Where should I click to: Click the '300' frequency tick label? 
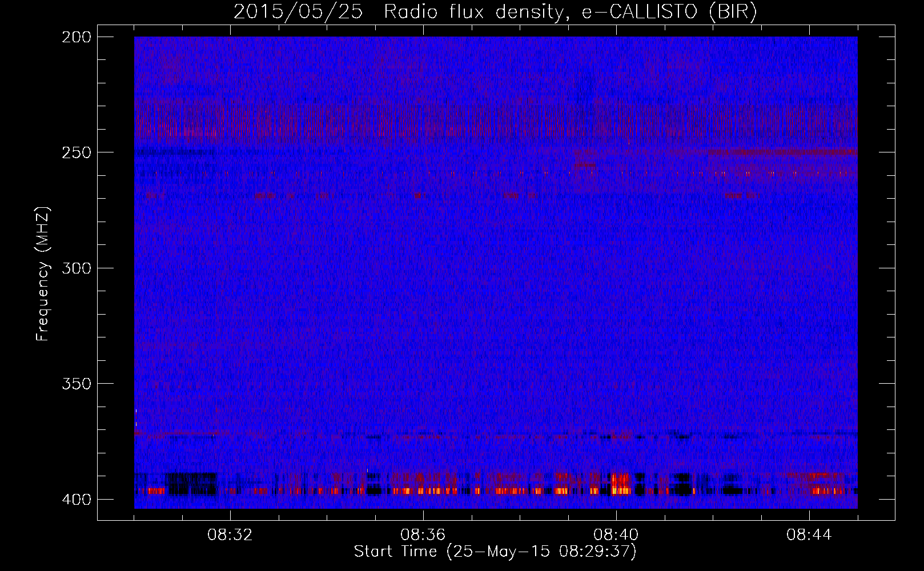coord(77,268)
